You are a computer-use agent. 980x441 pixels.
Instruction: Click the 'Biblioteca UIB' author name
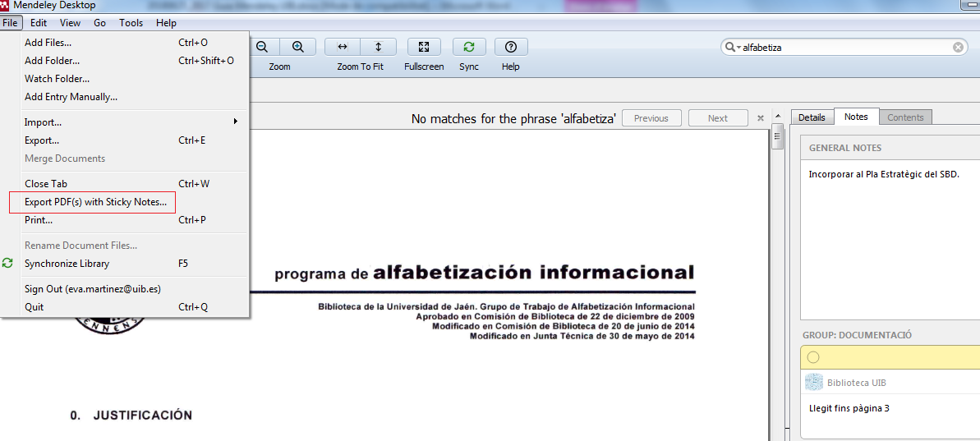(x=856, y=383)
